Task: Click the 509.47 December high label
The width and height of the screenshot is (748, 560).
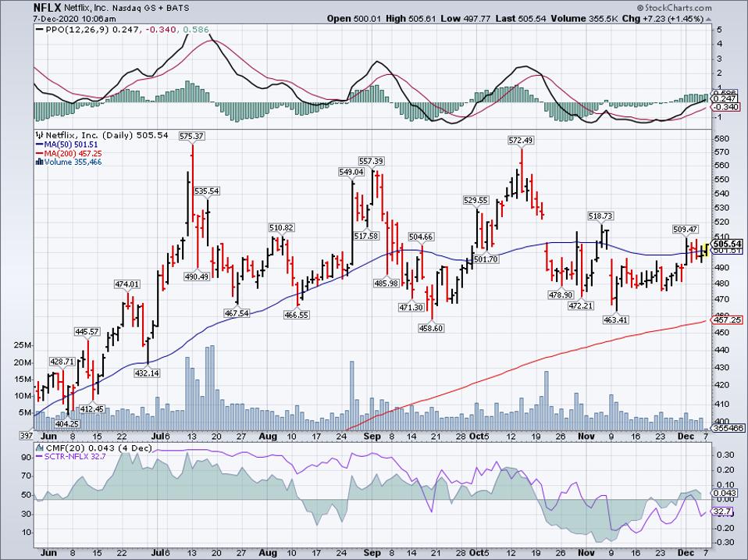Action: point(686,230)
